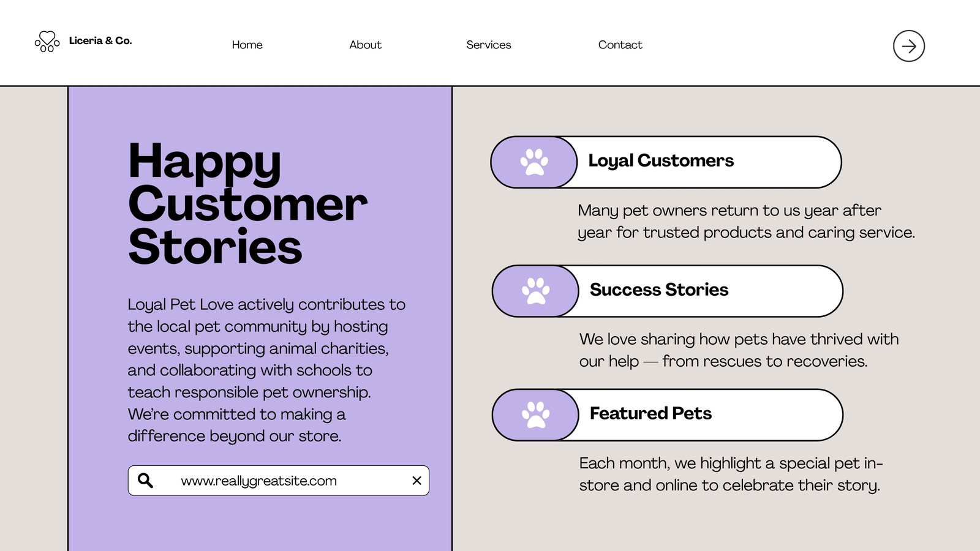This screenshot has width=980, height=551.
Task: Click the Happy Customer Stories heading
Action: click(247, 203)
